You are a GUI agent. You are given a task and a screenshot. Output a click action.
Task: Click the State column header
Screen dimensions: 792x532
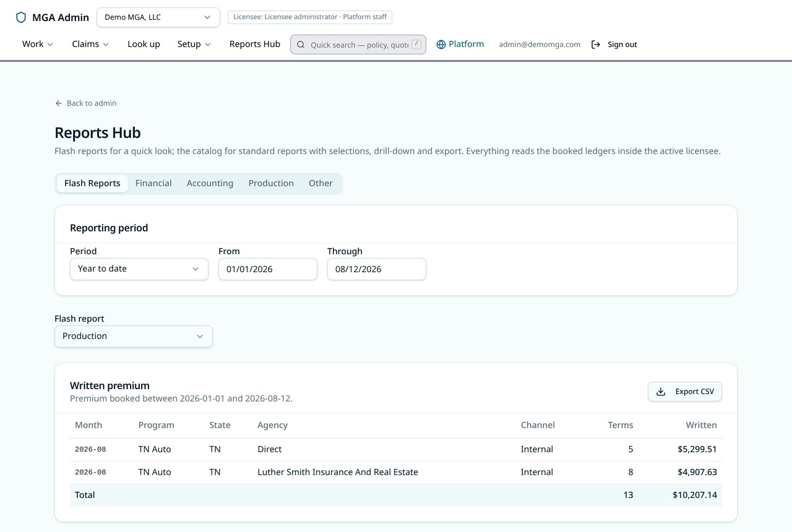pos(220,426)
